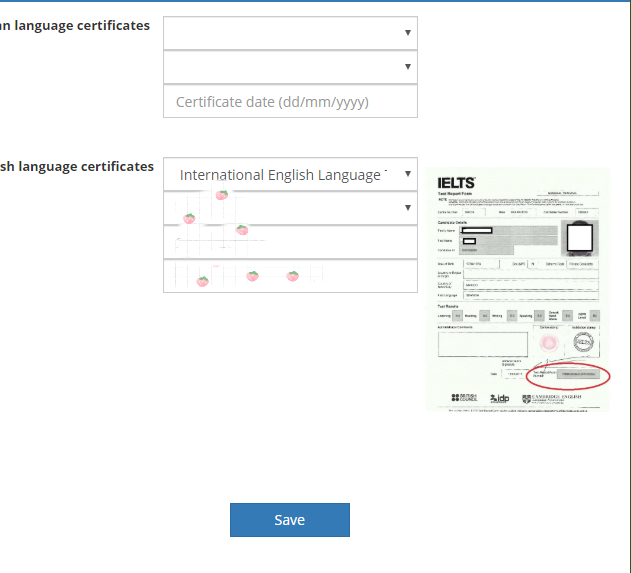Click the Certificate date input field
The width and height of the screenshot is (631, 573).
(x=290, y=102)
